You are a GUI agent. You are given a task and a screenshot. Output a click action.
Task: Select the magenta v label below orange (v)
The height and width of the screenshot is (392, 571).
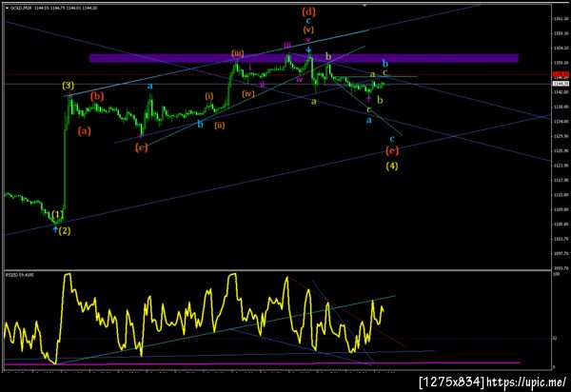pos(308,40)
